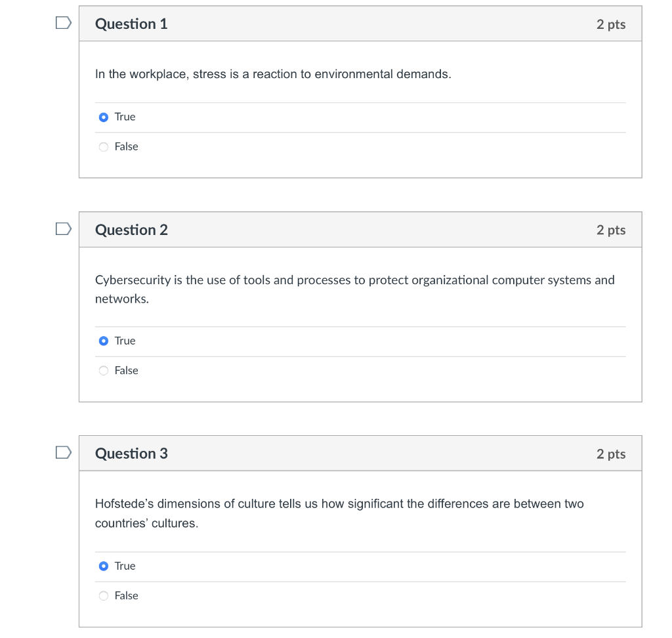The height and width of the screenshot is (638, 672).
Task: Choose False for the Hofstede's dimensions question
Action: click(x=104, y=596)
